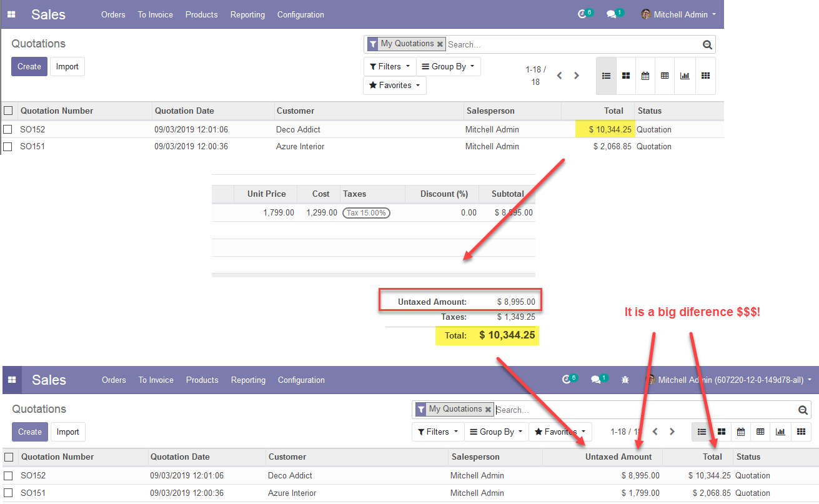Open the pivot table view

tap(664, 76)
